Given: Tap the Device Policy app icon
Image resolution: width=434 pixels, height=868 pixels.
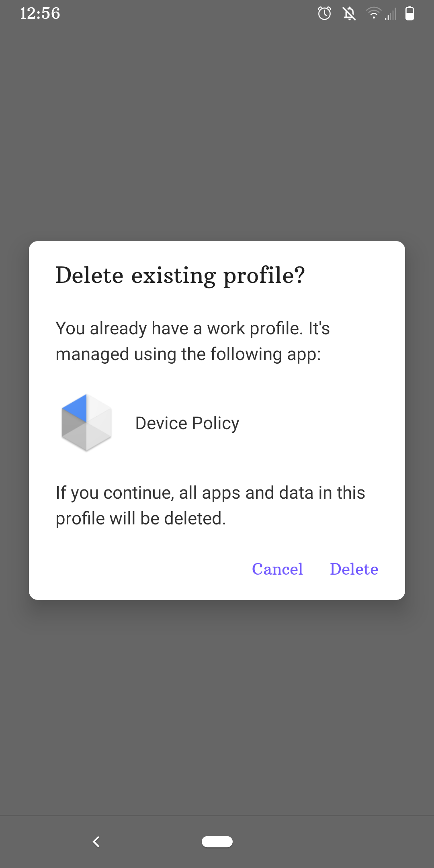Looking at the screenshot, I should (86, 423).
